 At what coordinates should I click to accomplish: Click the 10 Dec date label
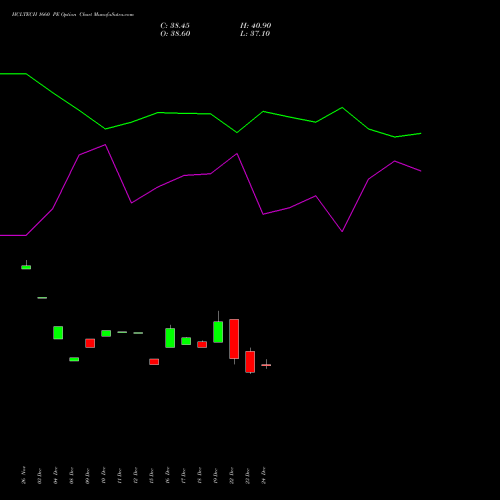tap(104, 475)
